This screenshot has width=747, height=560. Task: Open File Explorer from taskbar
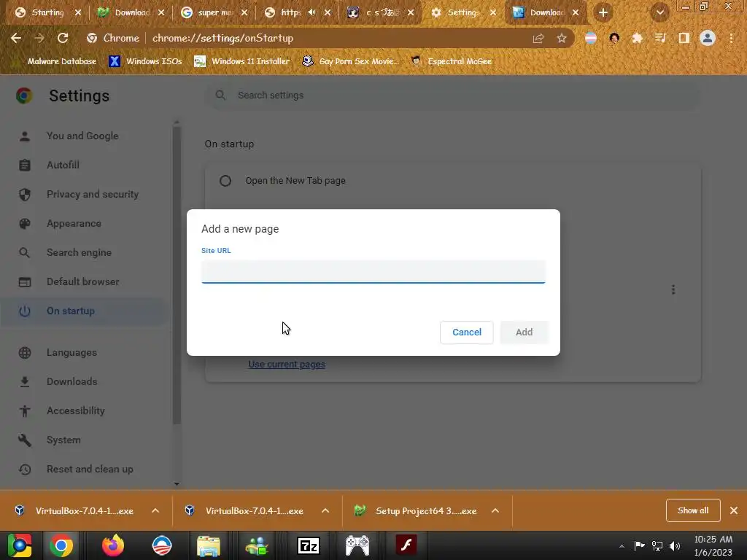pos(209,545)
